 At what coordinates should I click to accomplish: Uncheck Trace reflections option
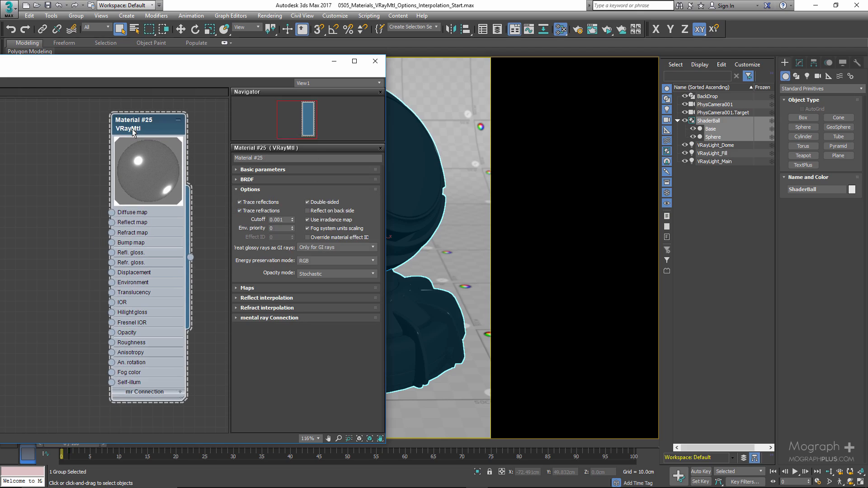240,202
